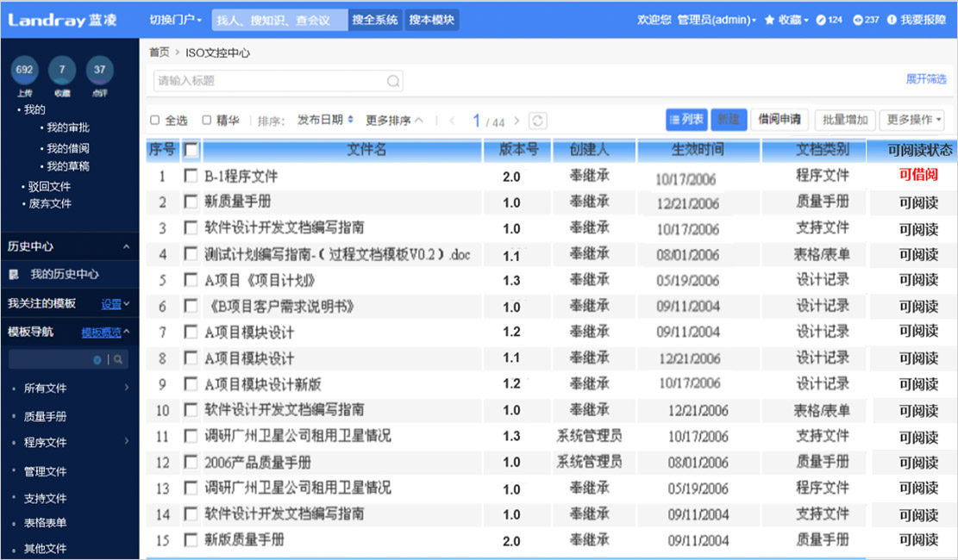The width and height of the screenshot is (958, 560).
Task: Switch to the 列表 list view
Action: coord(686,120)
